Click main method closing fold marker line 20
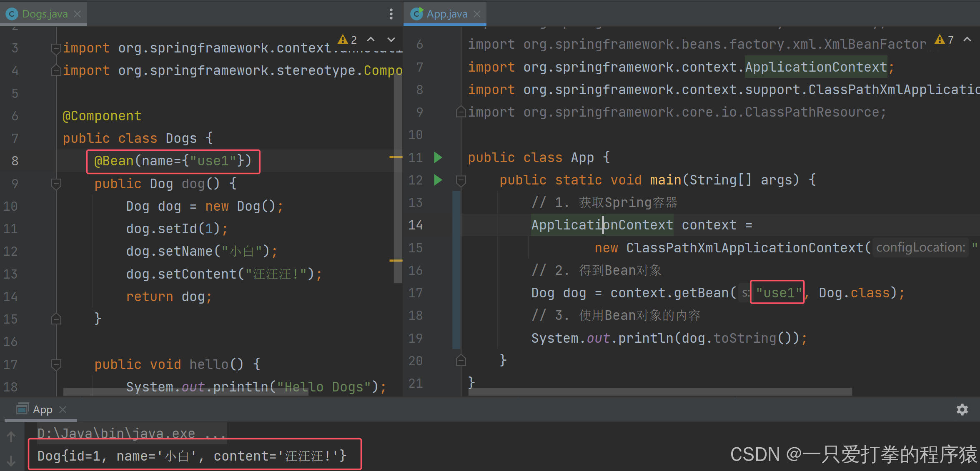This screenshot has width=980, height=471. pyautogui.click(x=461, y=360)
